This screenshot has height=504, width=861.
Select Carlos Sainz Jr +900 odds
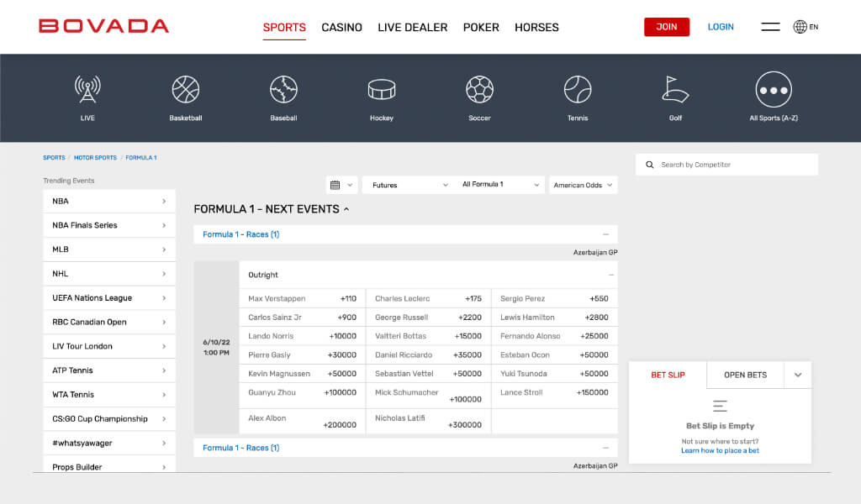303,318
